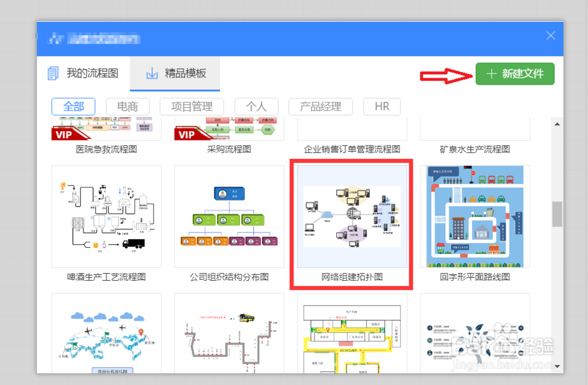Filter templates by 电商

(128, 107)
